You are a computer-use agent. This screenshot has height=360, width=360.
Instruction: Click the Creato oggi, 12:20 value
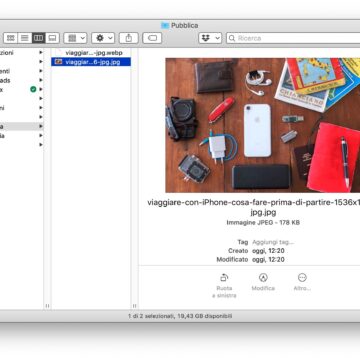coord(268,251)
